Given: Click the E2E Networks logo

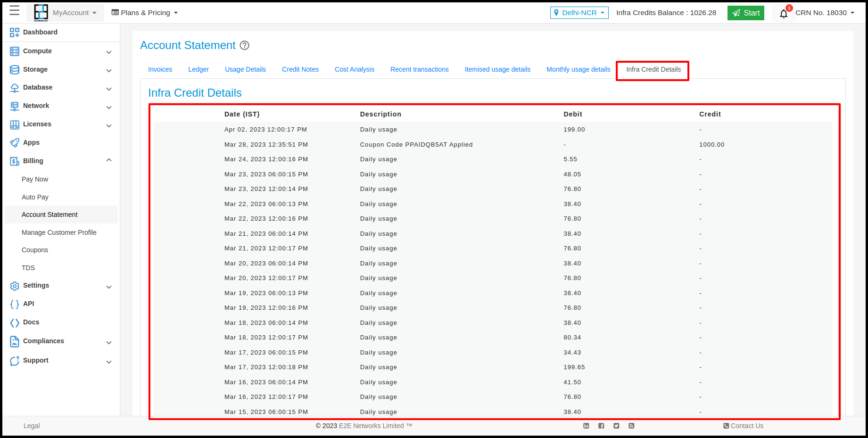Looking at the screenshot, I should pos(41,13).
